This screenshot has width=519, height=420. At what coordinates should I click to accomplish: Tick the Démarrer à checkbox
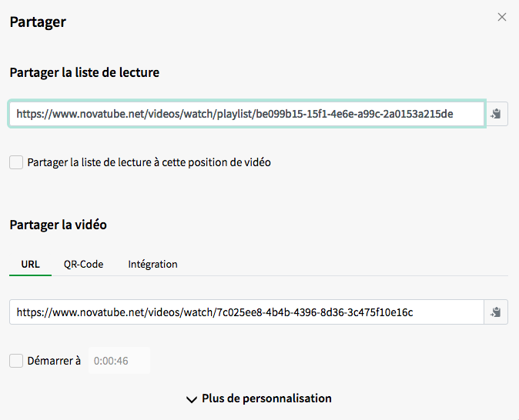pos(16,360)
